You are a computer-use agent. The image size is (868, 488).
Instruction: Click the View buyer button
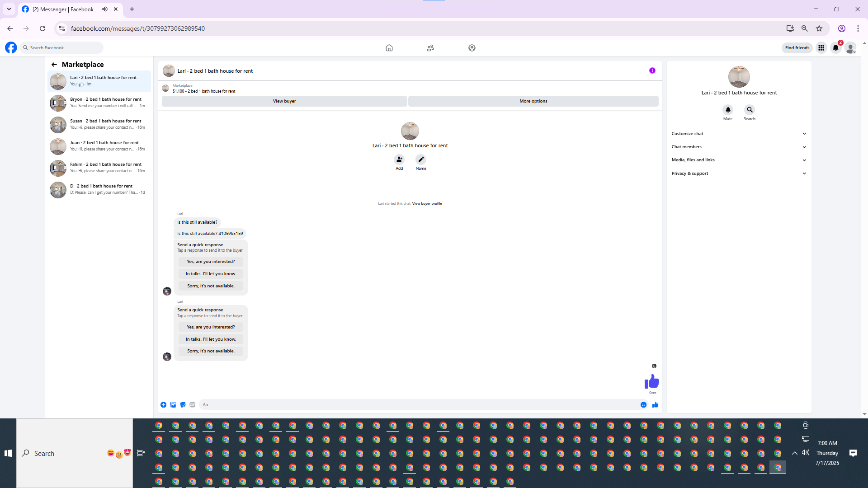tap(284, 101)
